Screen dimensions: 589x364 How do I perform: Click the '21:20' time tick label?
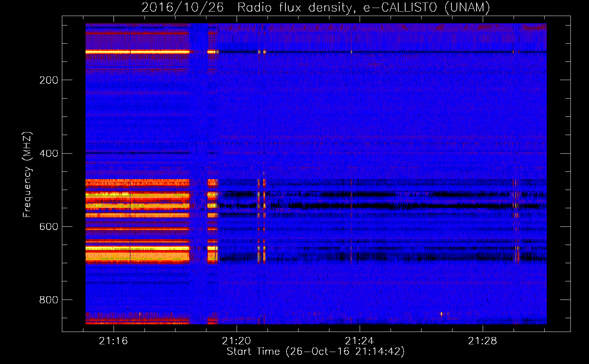[237, 341]
